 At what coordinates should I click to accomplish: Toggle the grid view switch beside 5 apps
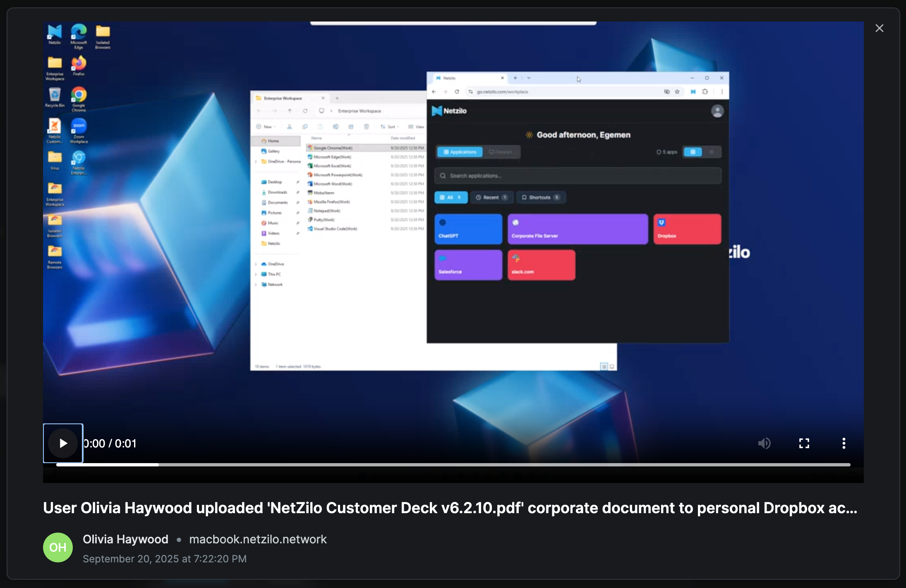(x=693, y=152)
